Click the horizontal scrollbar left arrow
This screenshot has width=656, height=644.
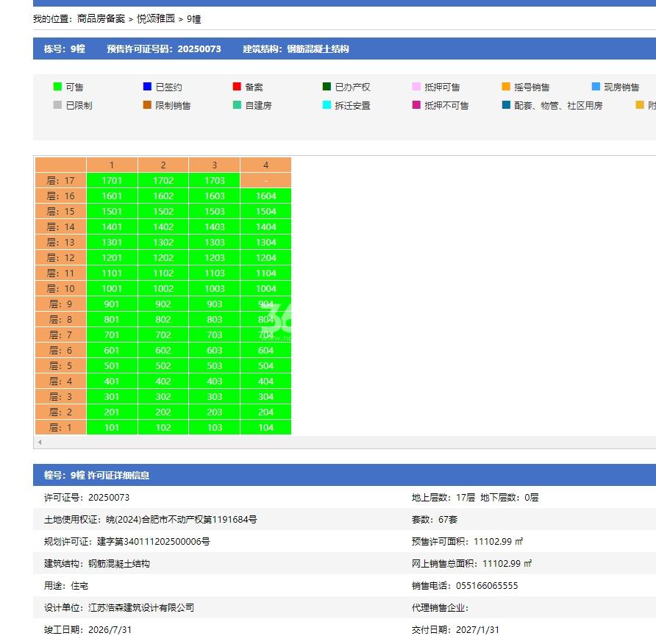(40, 442)
